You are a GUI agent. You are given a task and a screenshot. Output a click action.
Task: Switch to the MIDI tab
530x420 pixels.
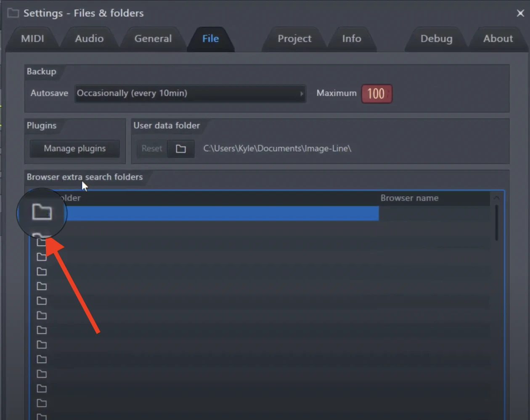click(32, 39)
